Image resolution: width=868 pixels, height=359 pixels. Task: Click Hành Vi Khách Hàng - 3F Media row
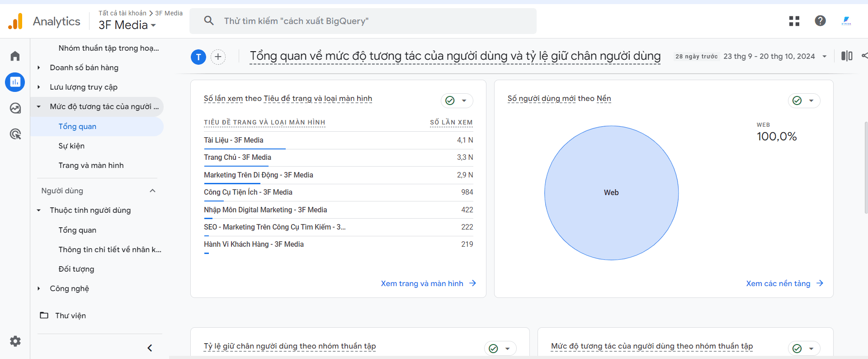tap(338, 244)
